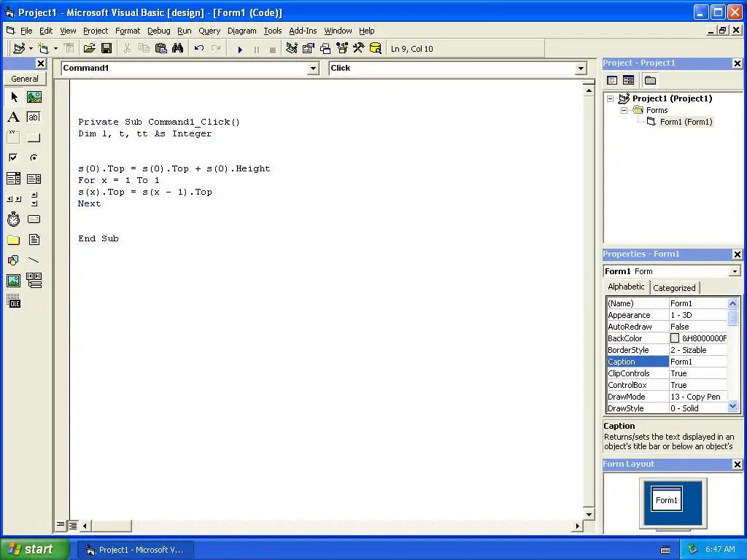Select the DirListBox folder tool

pos(14,239)
